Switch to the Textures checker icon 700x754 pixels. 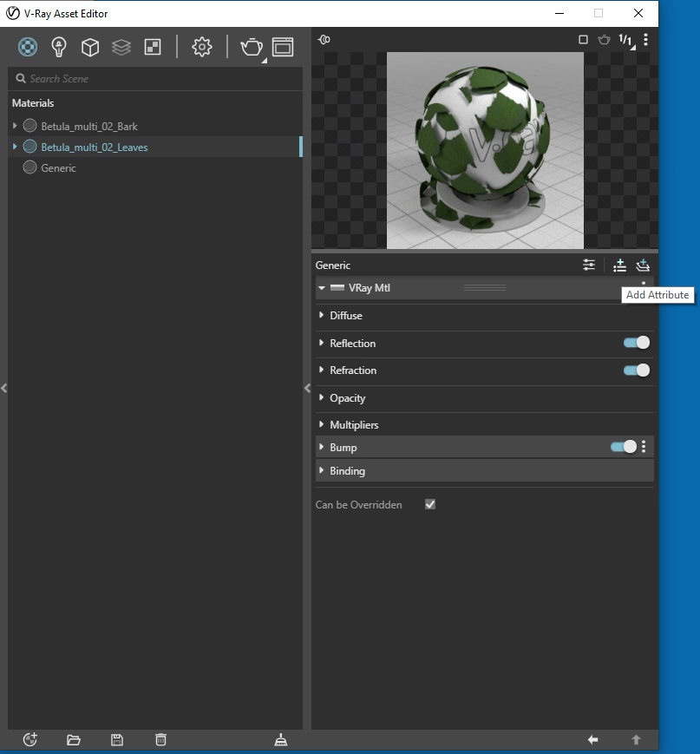click(x=153, y=47)
